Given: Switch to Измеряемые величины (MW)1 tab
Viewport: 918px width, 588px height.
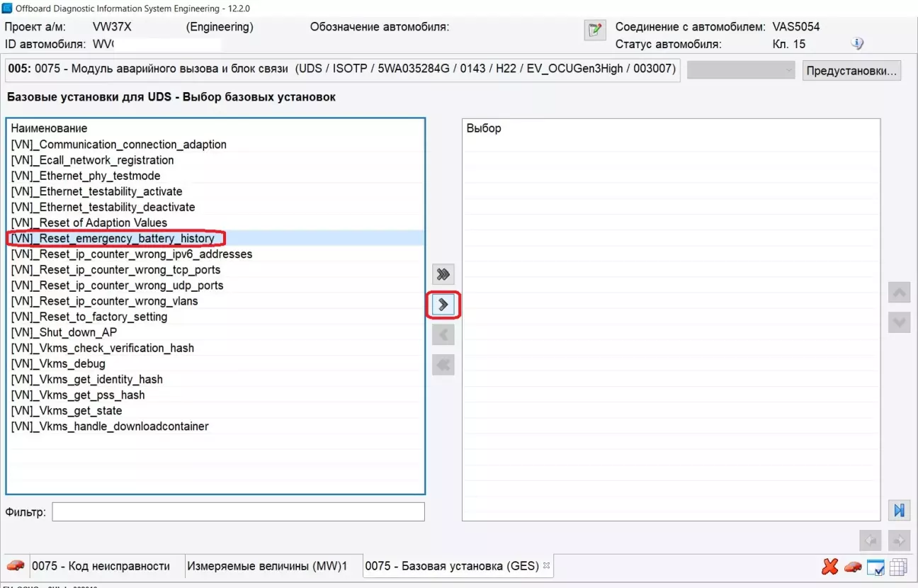Looking at the screenshot, I should pyautogui.click(x=267, y=566).
